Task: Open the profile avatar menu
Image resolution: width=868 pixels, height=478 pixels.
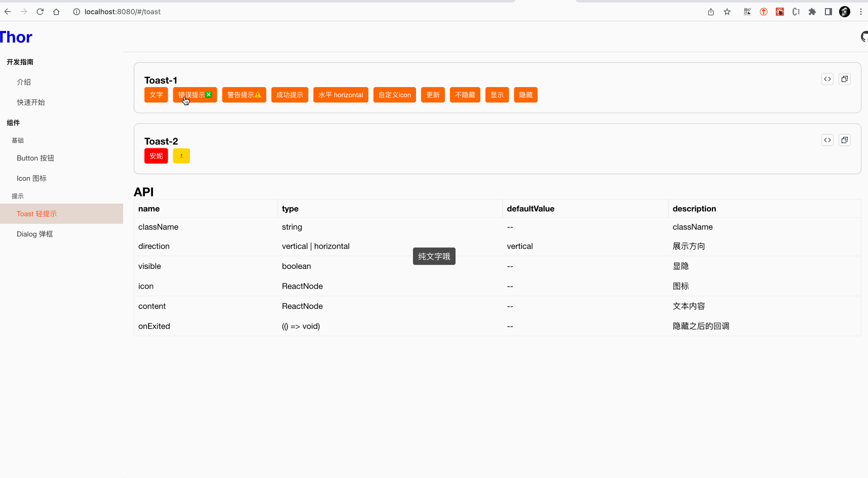Action: [845, 12]
